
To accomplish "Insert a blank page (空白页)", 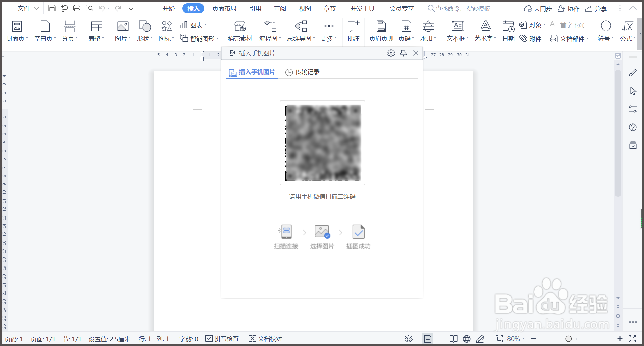I will (x=45, y=31).
